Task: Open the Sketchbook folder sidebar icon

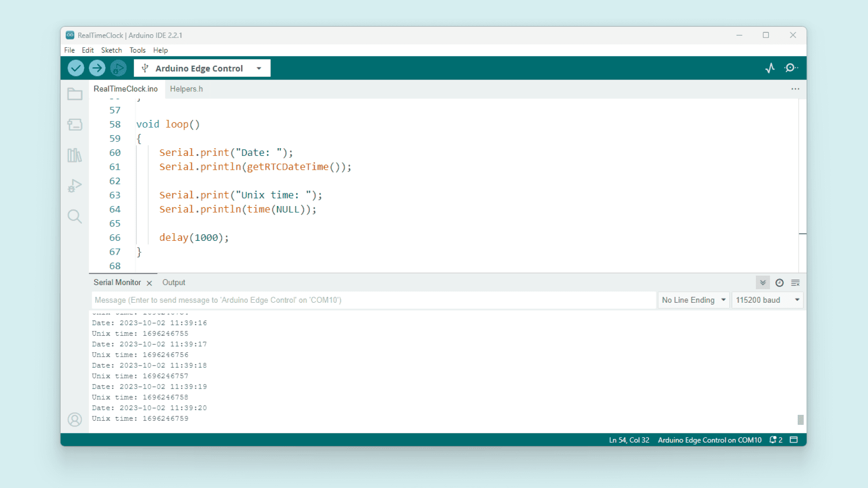Action: coord(75,94)
